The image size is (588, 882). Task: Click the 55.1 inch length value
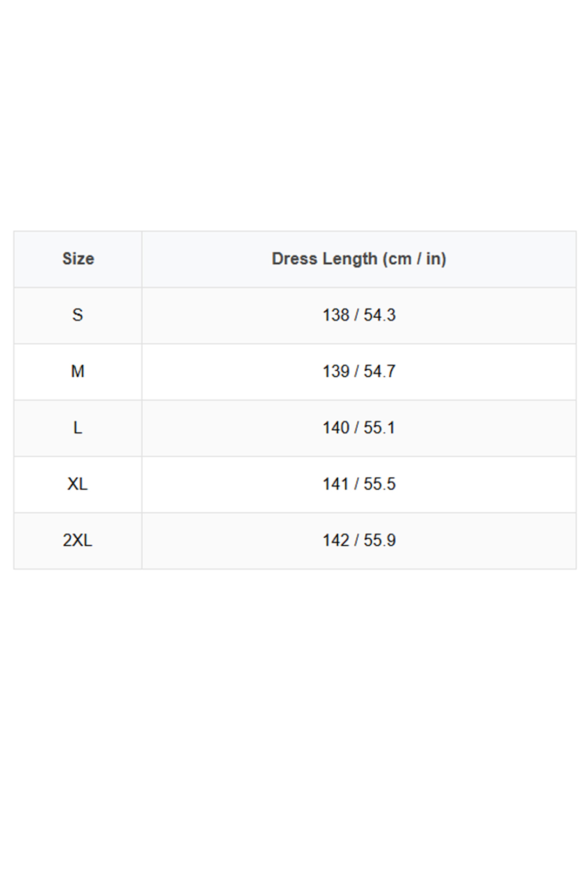[x=379, y=428]
